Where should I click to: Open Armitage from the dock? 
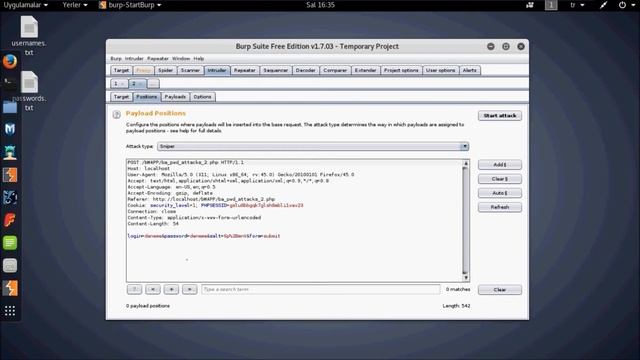[x=10, y=152]
